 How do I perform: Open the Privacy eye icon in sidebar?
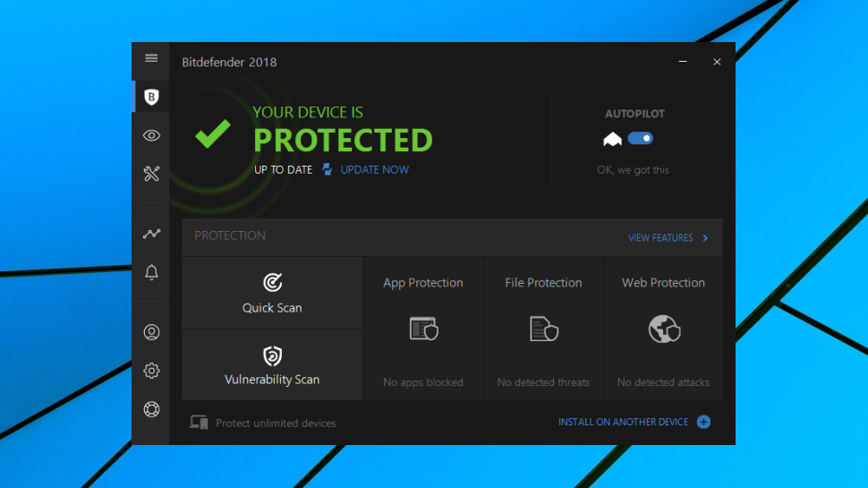(x=151, y=135)
